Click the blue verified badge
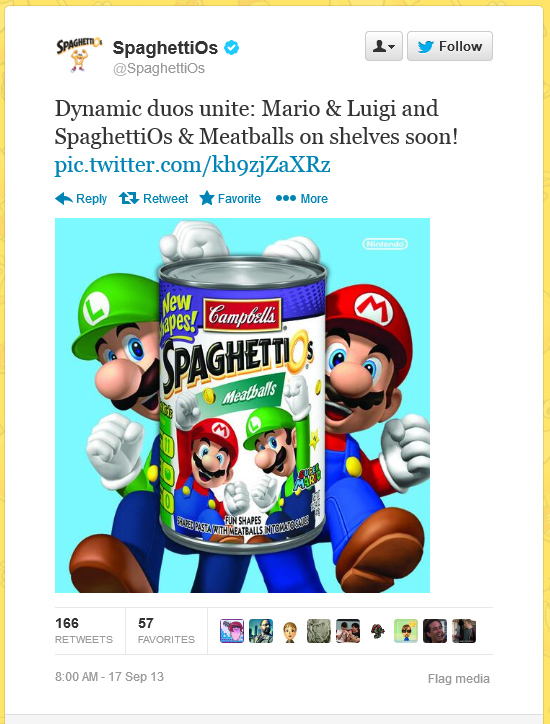This screenshot has width=550, height=724. 232,48
